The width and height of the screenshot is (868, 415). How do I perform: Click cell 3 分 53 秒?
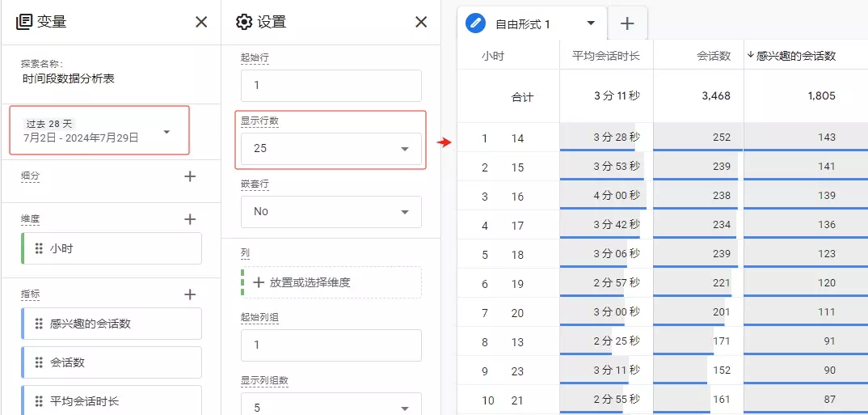[617, 166]
